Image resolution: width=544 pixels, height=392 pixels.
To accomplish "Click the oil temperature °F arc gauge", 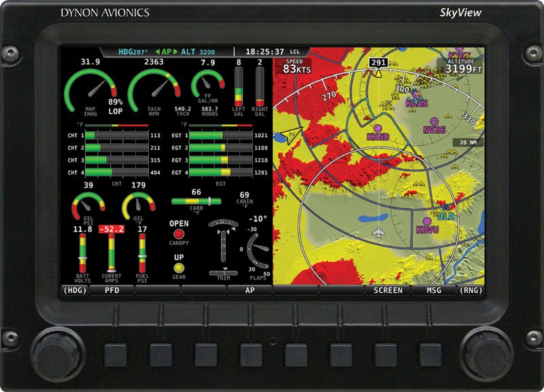I will 139,205.
